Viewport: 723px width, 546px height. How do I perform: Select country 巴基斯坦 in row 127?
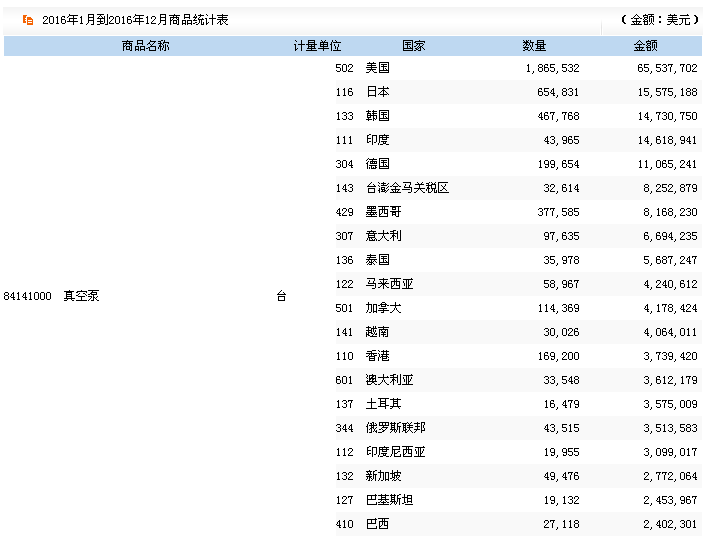tap(390, 499)
